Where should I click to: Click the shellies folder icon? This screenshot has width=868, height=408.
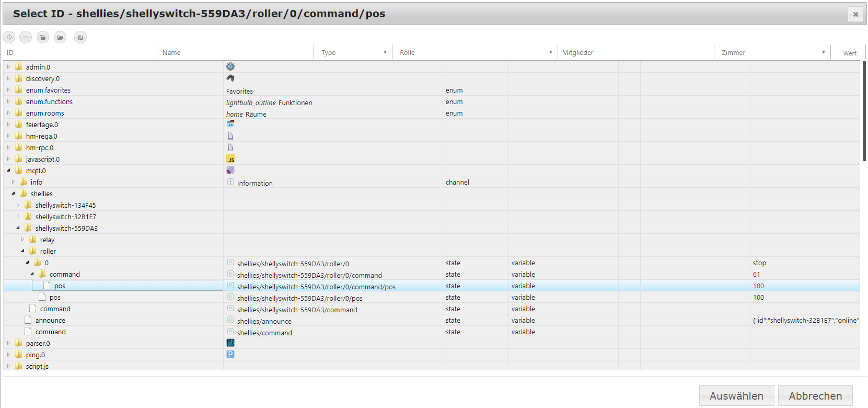coord(24,193)
